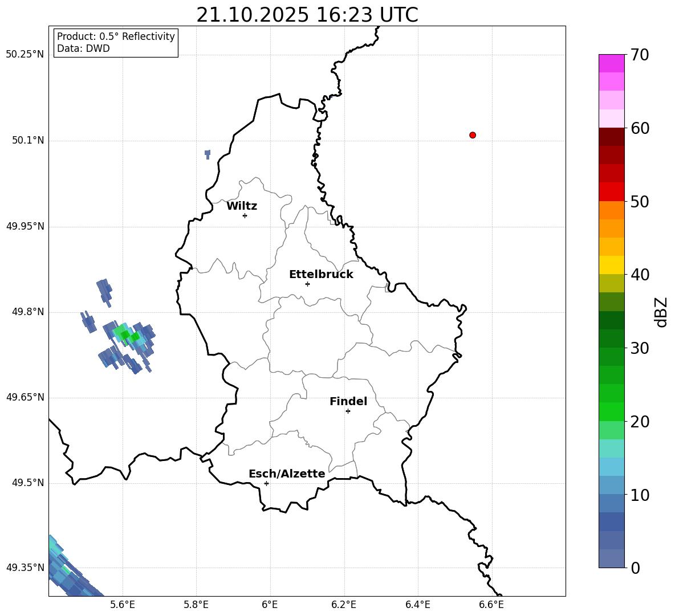
Task: Click the 6.6°E longitude label
Action: [491, 605]
